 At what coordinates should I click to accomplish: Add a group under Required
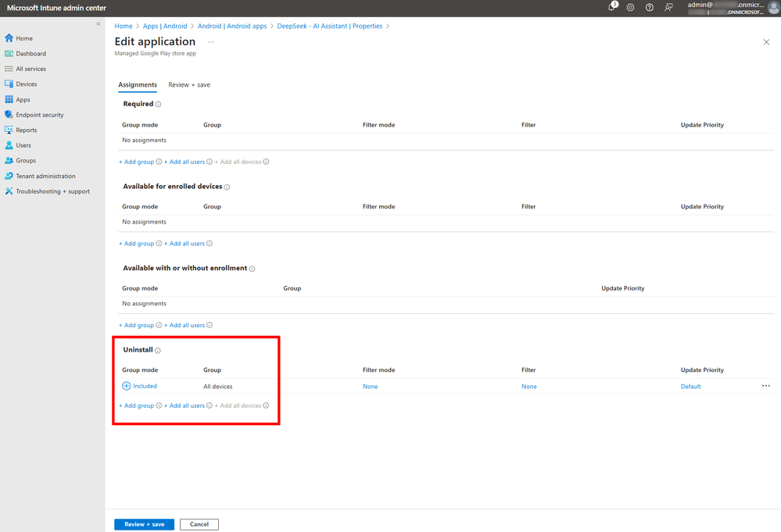coord(137,162)
